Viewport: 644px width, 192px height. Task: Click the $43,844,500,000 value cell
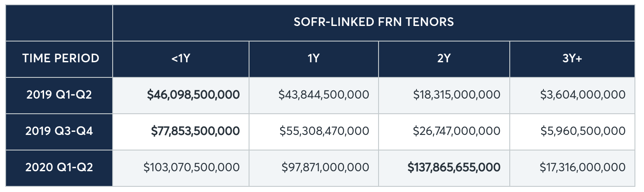(x=324, y=95)
